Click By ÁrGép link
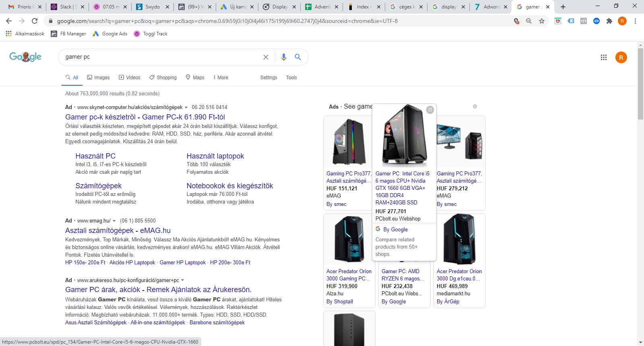Image resolution: width=644 pixels, height=346 pixels. (x=448, y=302)
